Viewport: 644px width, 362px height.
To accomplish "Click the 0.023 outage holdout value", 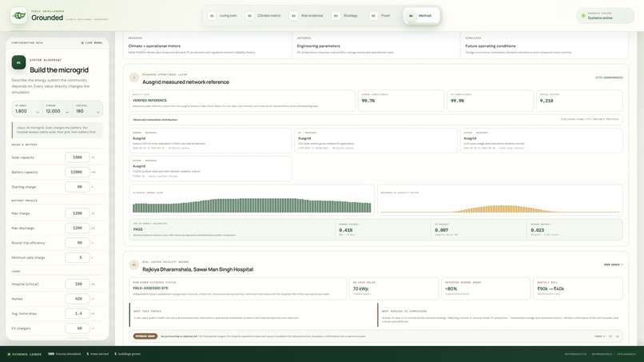I will point(537,230).
